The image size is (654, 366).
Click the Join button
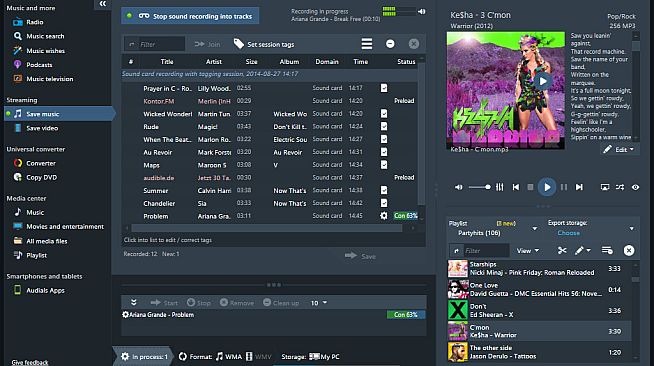pos(207,44)
